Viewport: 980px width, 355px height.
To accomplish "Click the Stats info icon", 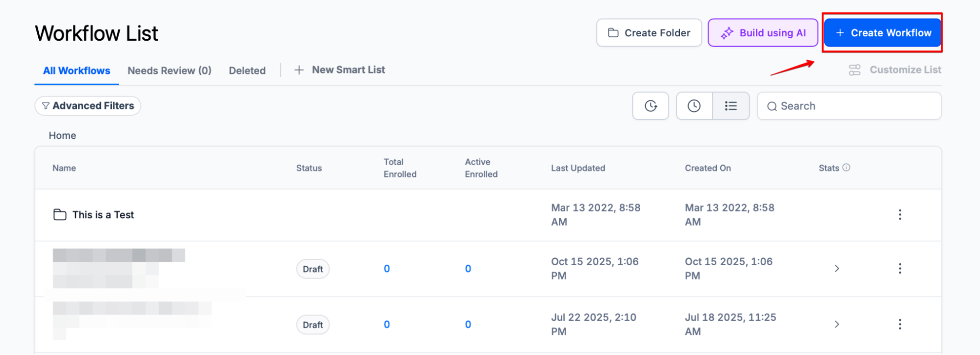I will 846,168.
